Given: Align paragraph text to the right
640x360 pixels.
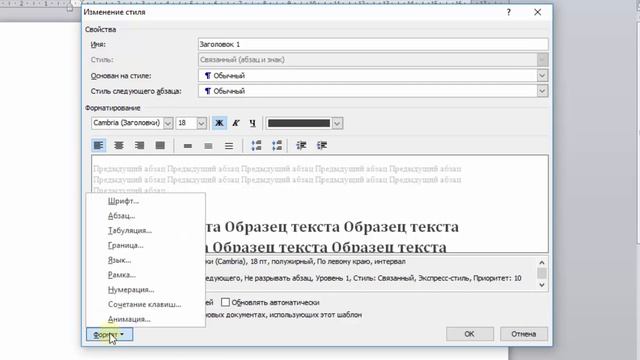Looking at the screenshot, I should pyautogui.click(x=140, y=145).
